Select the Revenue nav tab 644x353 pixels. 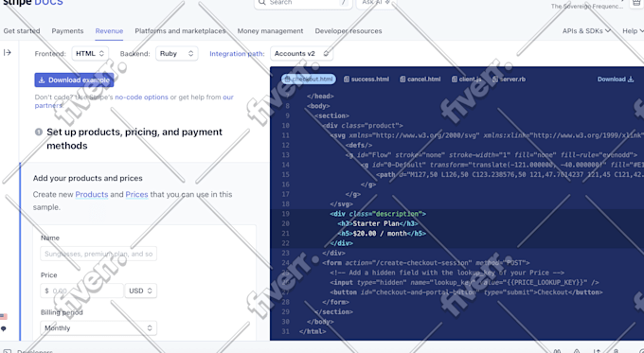click(109, 31)
